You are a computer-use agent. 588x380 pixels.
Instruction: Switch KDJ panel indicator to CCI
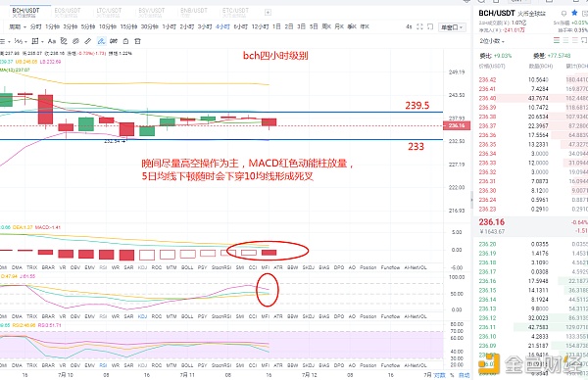[253, 316]
